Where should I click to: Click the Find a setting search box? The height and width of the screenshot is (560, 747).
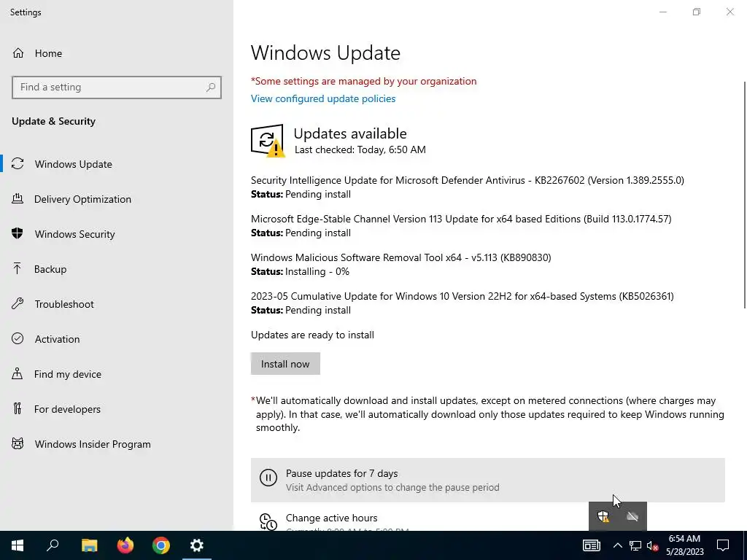click(x=117, y=87)
